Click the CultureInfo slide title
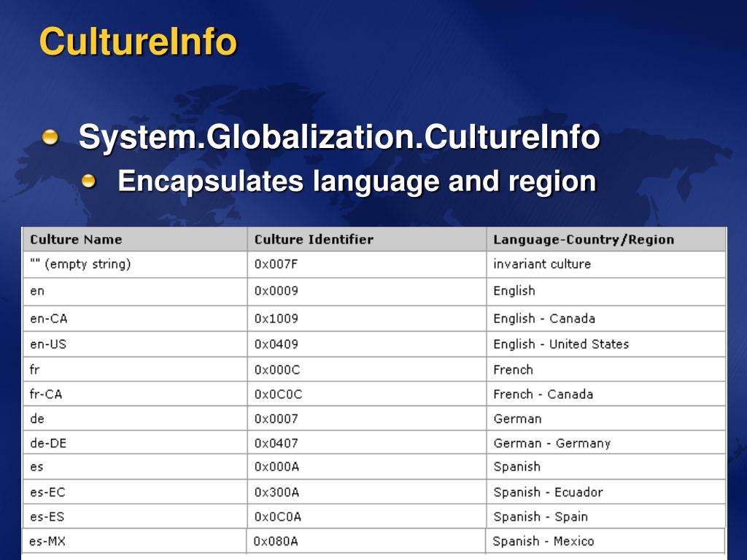The width and height of the screenshot is (747, 560). tap(138, 42)
